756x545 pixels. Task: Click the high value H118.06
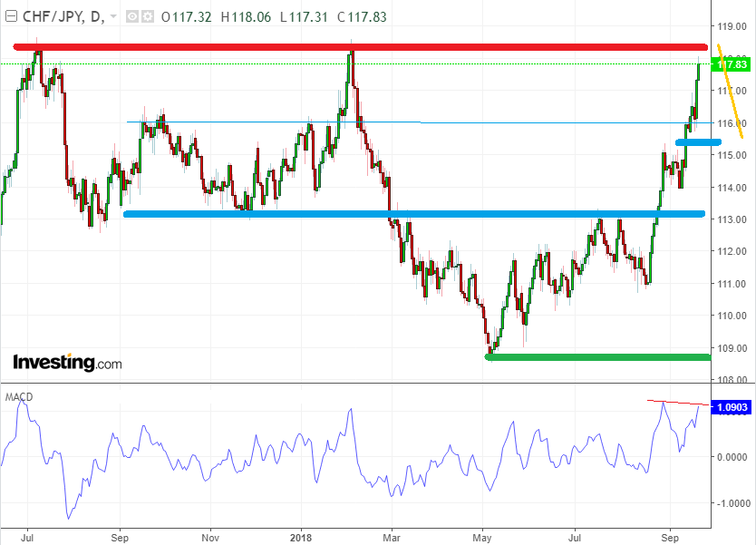246,17
